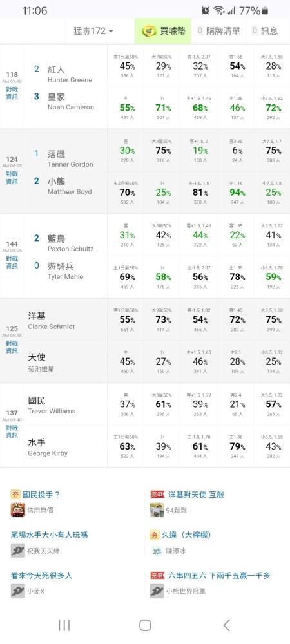This screenshot has width=290, height=644.
Task: Select 洋基 55% spread cell
Action: click(126, 319)
